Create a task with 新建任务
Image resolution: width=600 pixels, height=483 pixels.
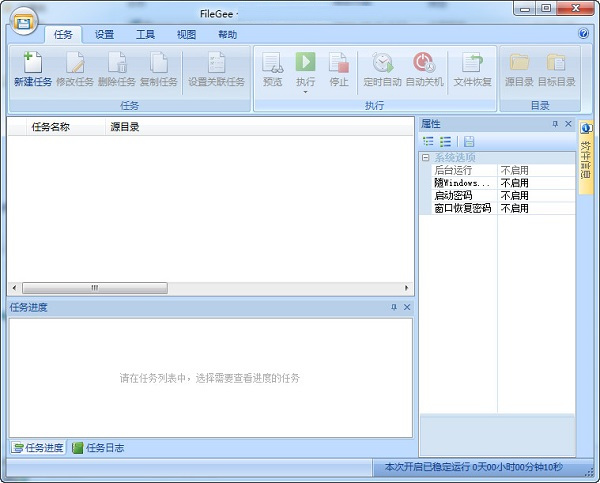tap(33, 70)
